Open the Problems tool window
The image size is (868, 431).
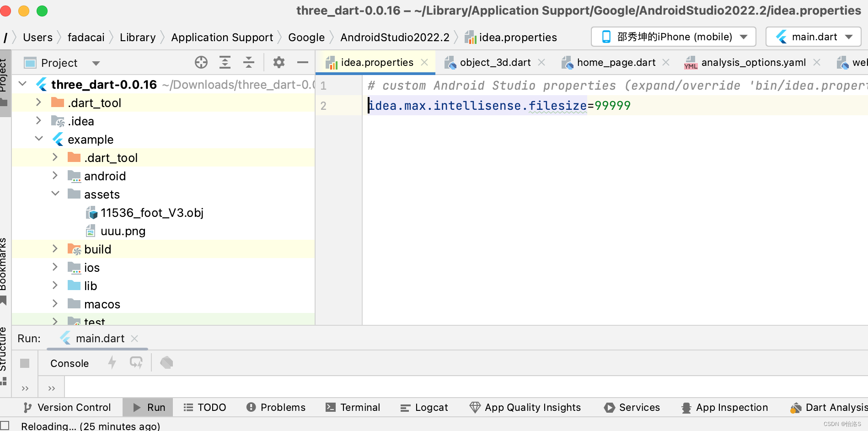click(276, 407)
